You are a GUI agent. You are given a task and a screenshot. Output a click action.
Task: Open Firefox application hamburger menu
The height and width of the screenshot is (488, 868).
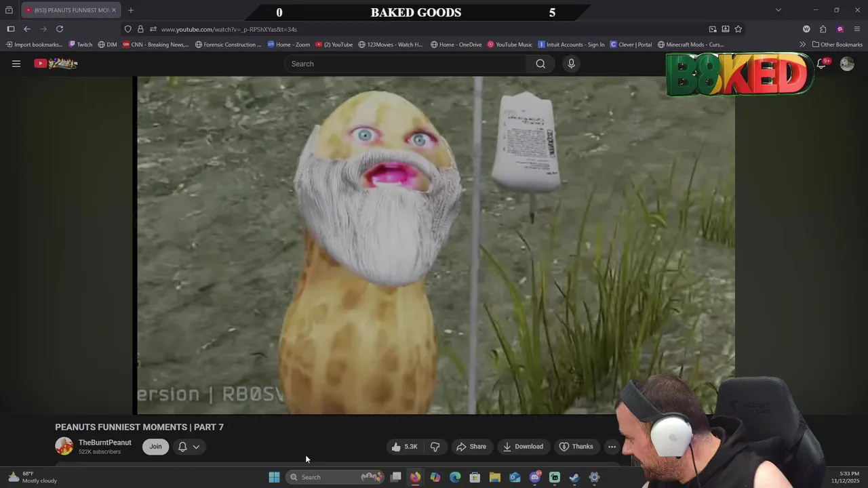coord(857,29)
